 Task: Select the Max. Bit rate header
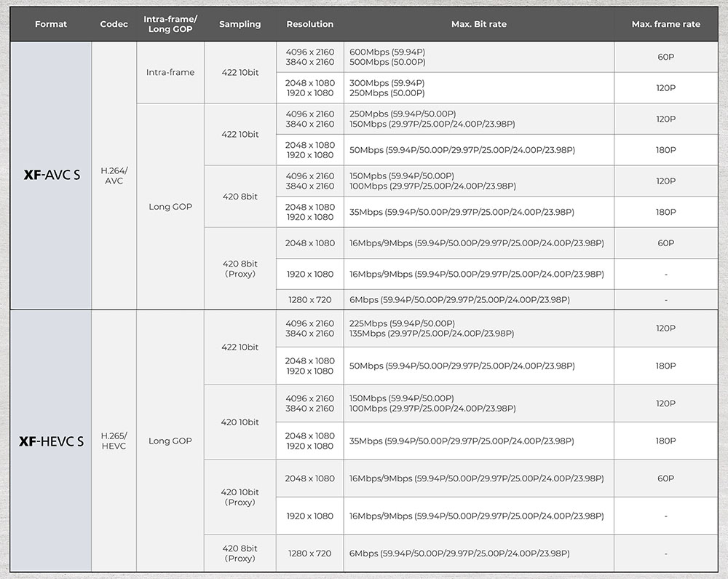point(478,24)
